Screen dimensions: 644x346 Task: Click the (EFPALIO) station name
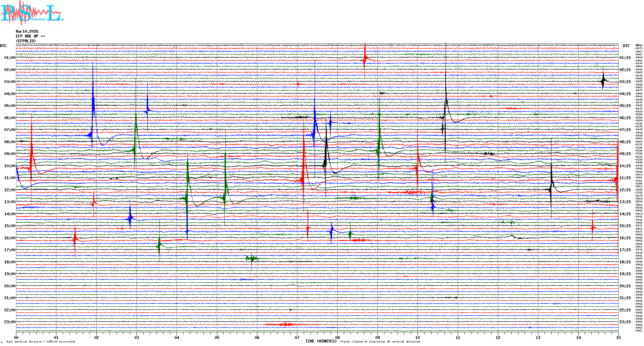pos(26,41)
